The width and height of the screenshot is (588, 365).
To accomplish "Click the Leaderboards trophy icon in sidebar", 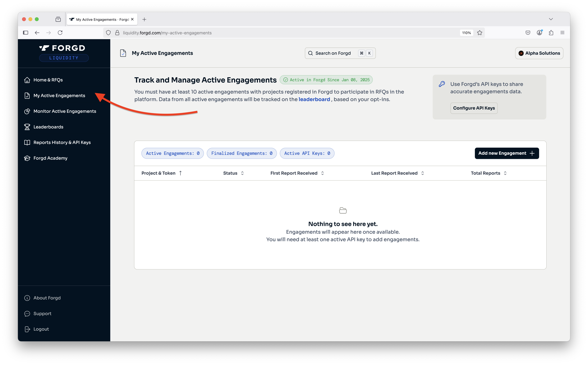I will click(x=27, y=127).
